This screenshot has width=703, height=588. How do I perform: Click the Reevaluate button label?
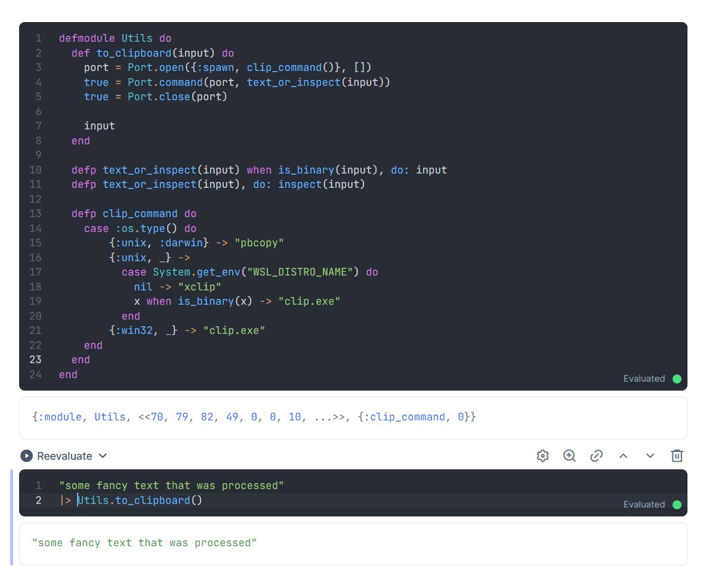[64, 456]
